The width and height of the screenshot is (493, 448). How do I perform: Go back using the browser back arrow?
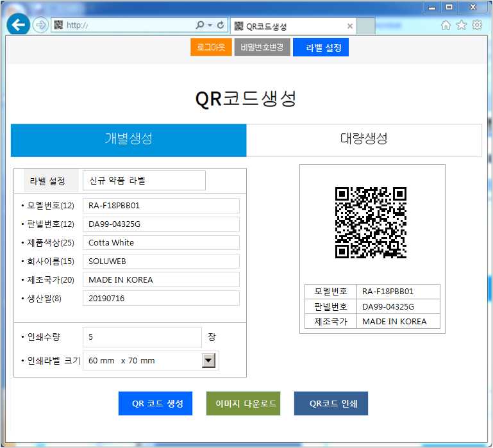(x=18, y=24)
